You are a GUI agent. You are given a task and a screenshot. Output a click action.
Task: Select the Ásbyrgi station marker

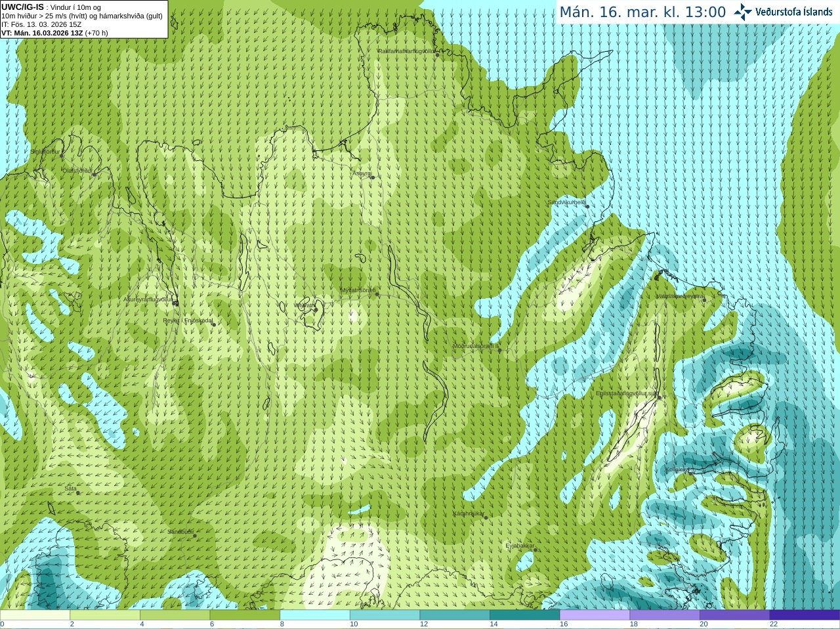[372, 177]
